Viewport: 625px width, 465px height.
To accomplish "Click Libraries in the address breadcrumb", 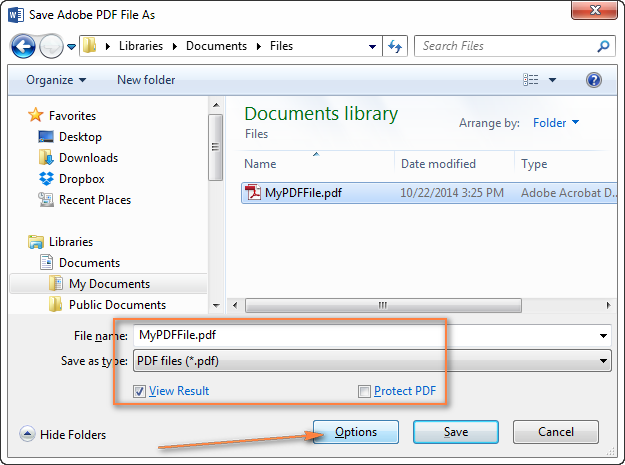I will click(141, 46).
